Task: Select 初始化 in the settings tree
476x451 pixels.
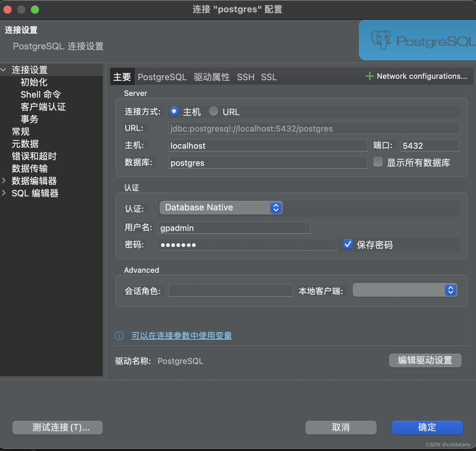Action: [34, 82]
